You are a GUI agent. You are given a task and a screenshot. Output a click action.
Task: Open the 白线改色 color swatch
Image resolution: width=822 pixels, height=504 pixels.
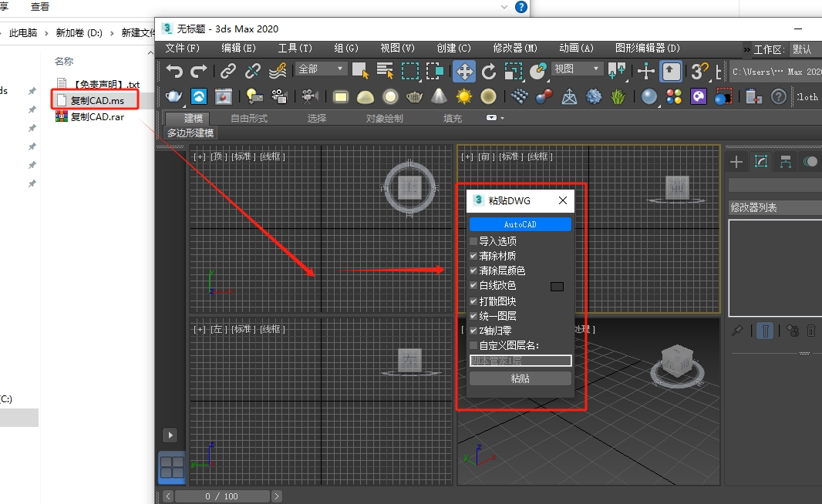(x=558, y=287)
